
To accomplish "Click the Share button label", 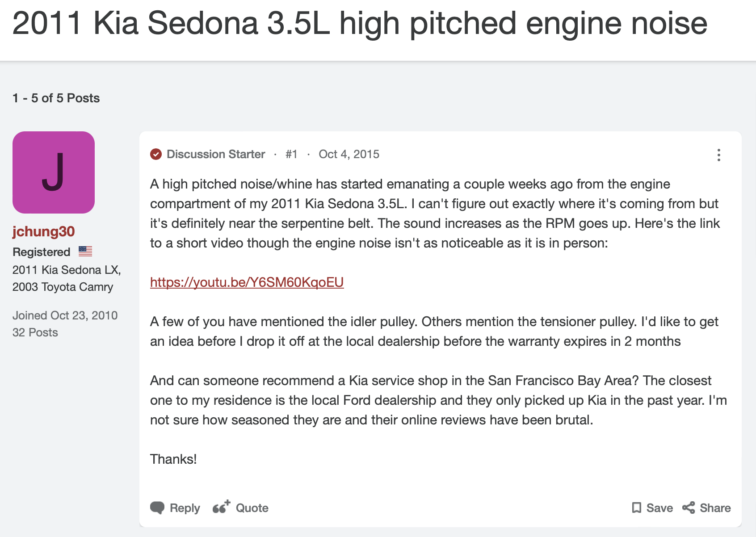I will click(x=715, y=508).
